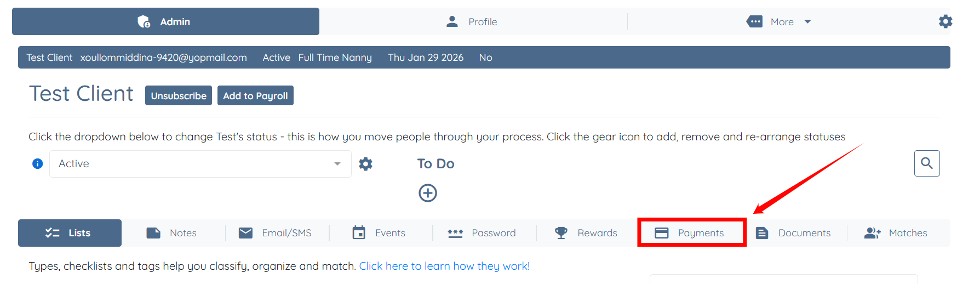Click the gear icon beside status dropdown
Screen dimensions: 980x284
(365, 164)
